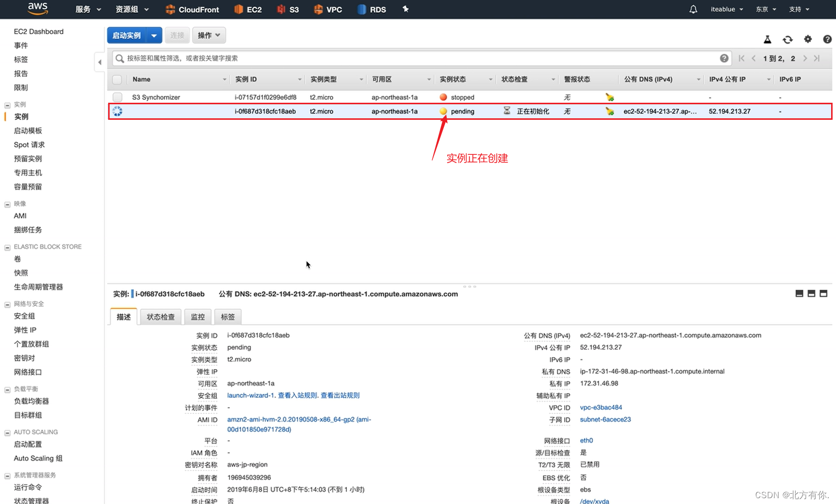Maximize the details pane layout icon
Viewport: 836px width, 504px height.
pos(824,294)
